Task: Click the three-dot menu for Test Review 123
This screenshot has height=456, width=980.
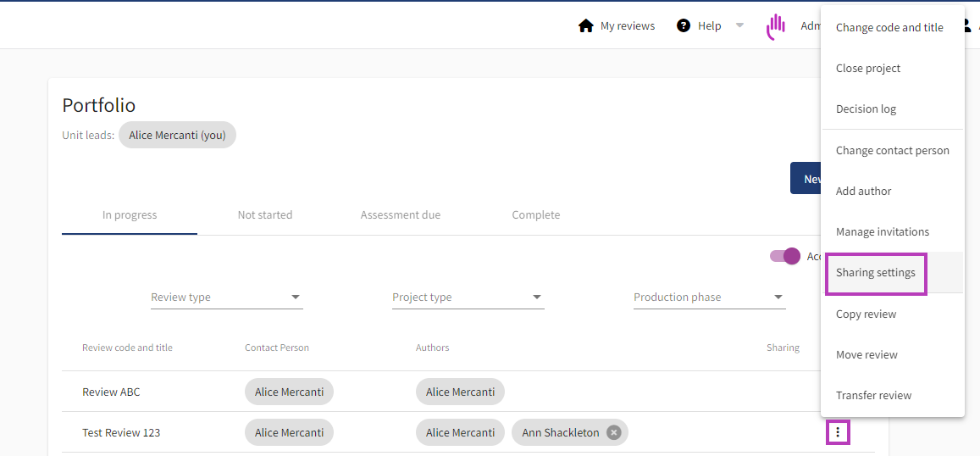Action: tap(838, 433)
